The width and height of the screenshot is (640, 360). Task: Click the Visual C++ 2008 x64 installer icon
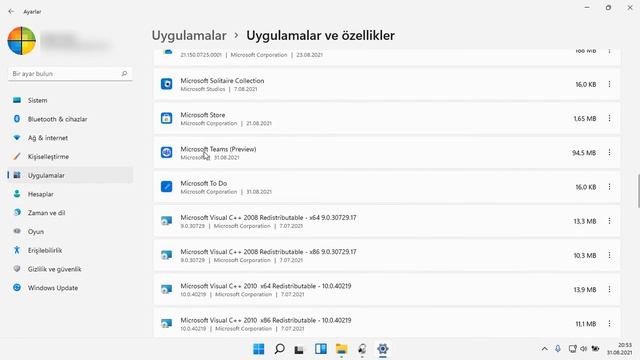[167, 221]
